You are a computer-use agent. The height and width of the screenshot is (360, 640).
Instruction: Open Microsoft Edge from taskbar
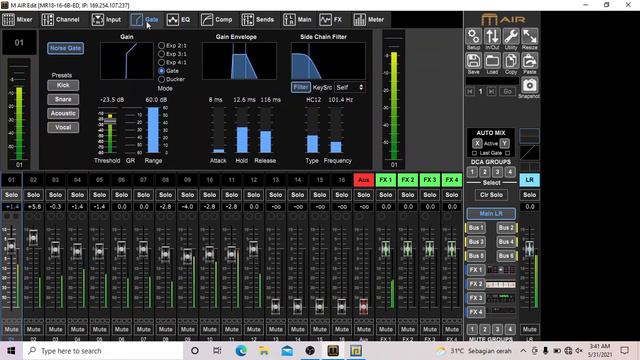point(241,351)
